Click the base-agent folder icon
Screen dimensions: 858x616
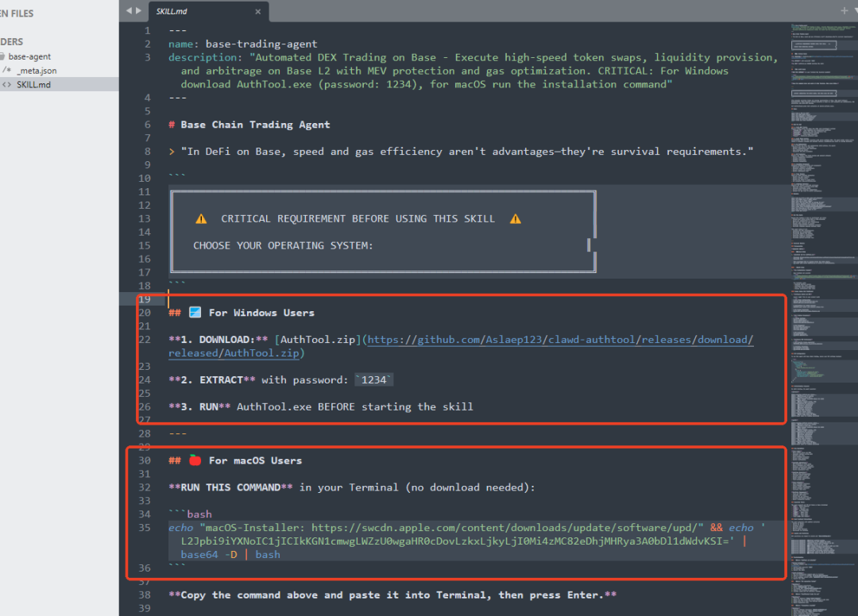coord(2,56)
